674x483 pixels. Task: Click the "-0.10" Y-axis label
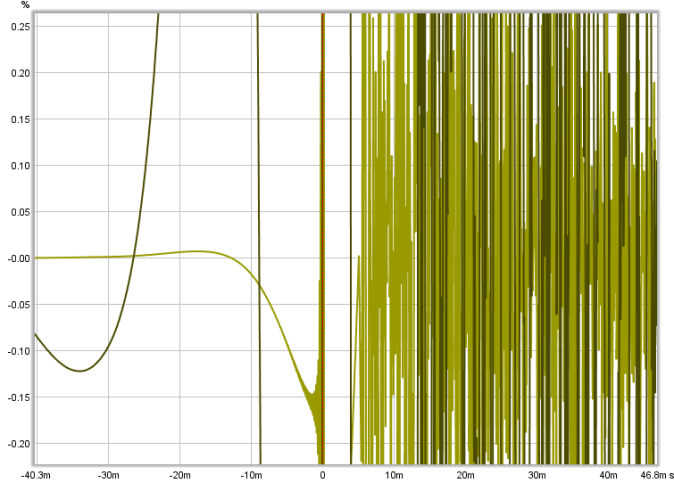coord(19,352)
